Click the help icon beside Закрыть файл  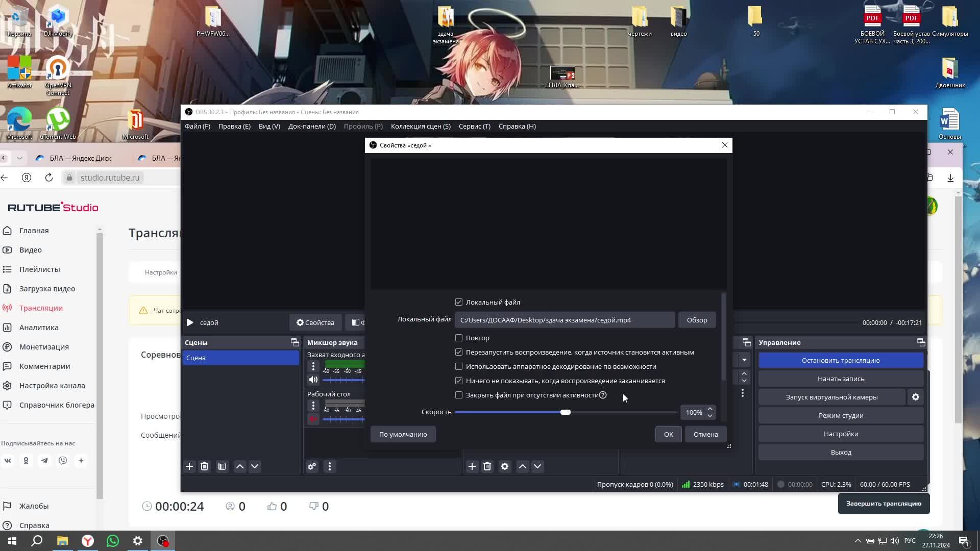pyautogui.click(x=603, y=395)
